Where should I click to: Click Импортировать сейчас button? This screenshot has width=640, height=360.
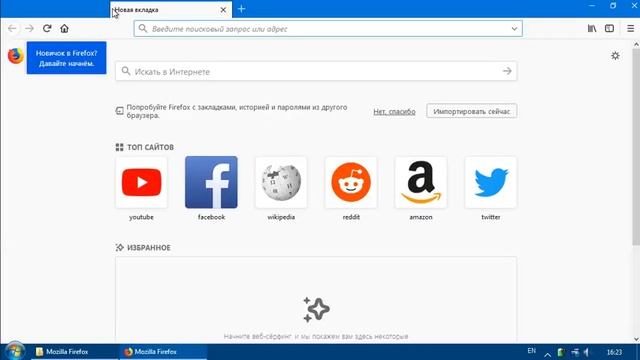[471, 111]
